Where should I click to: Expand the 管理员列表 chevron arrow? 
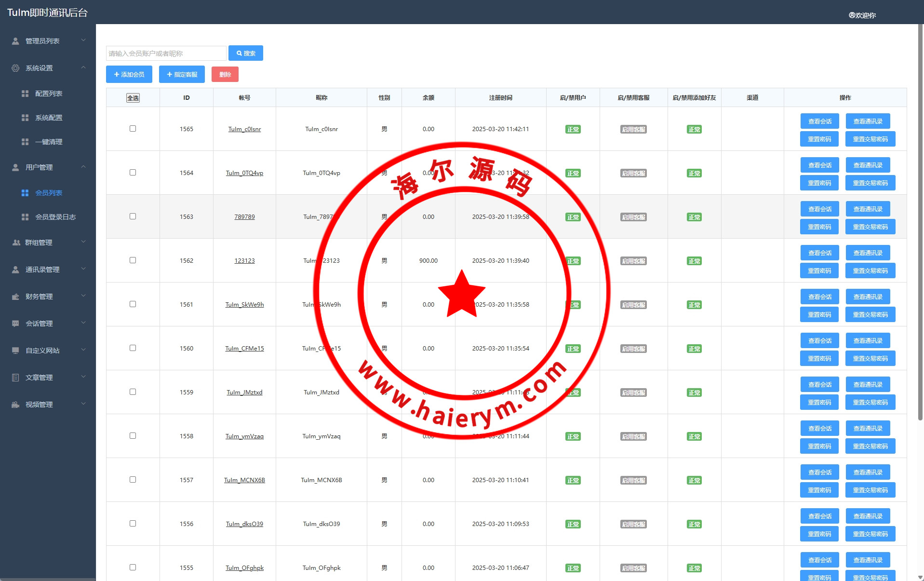83,41
